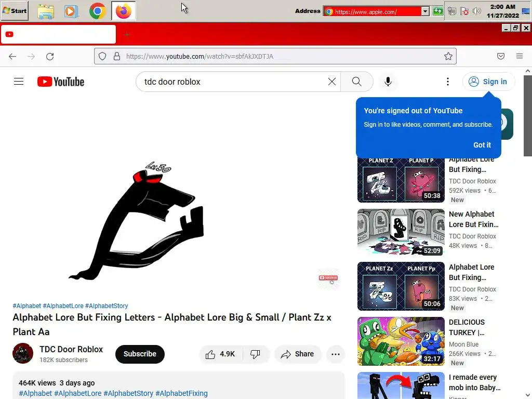Clear the search query with X
The width and height of the screenshot is (532, 399).
[332, 82]
